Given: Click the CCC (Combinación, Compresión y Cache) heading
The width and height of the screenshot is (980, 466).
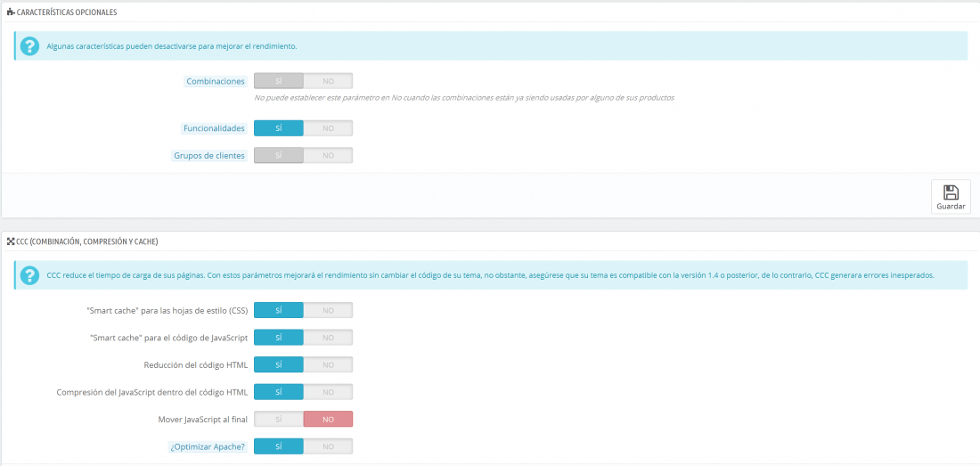Looking at the screenshot, I should tap(87, 241).
